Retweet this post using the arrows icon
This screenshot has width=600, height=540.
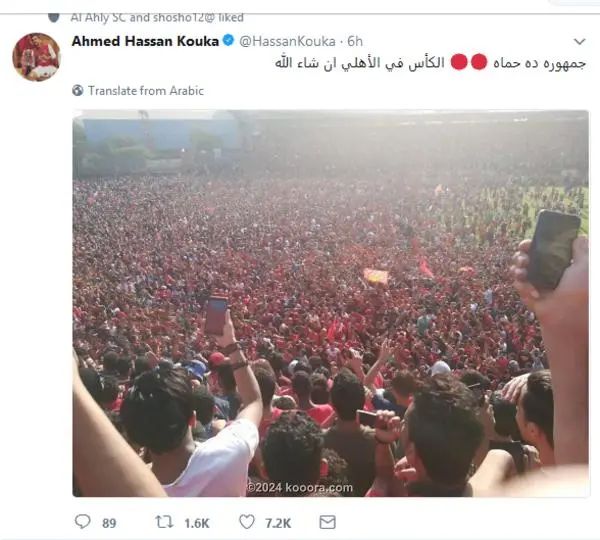(164, 522)
